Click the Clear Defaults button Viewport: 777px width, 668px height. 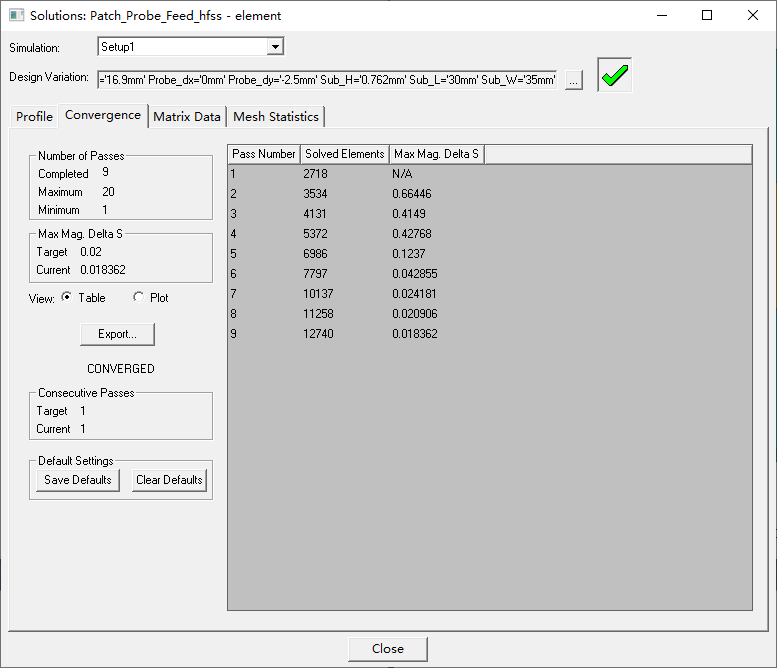click(169, 480)
